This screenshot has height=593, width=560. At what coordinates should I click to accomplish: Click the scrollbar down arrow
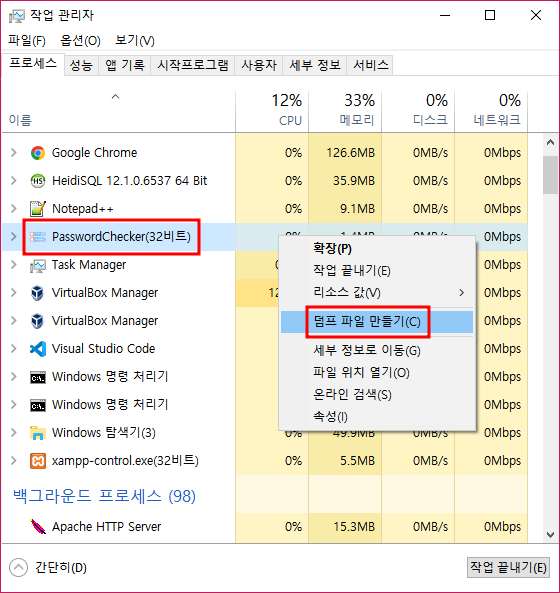(x=550, y=535)
